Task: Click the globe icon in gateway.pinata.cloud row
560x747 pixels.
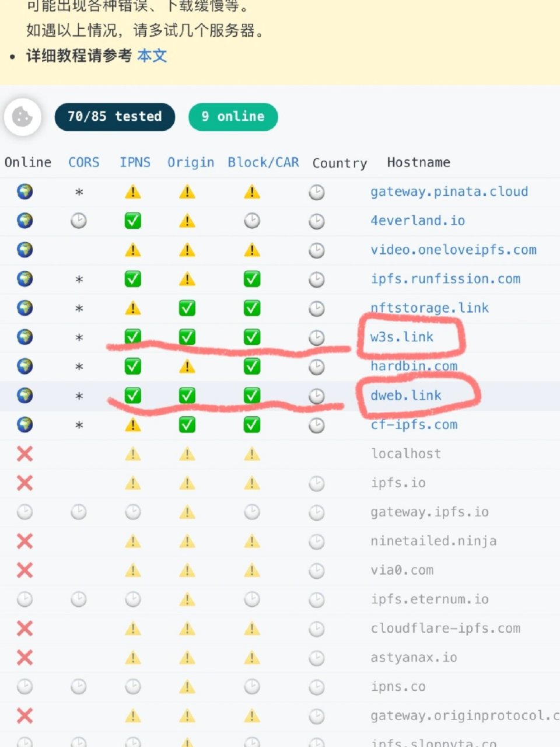Action: point(24,191)
